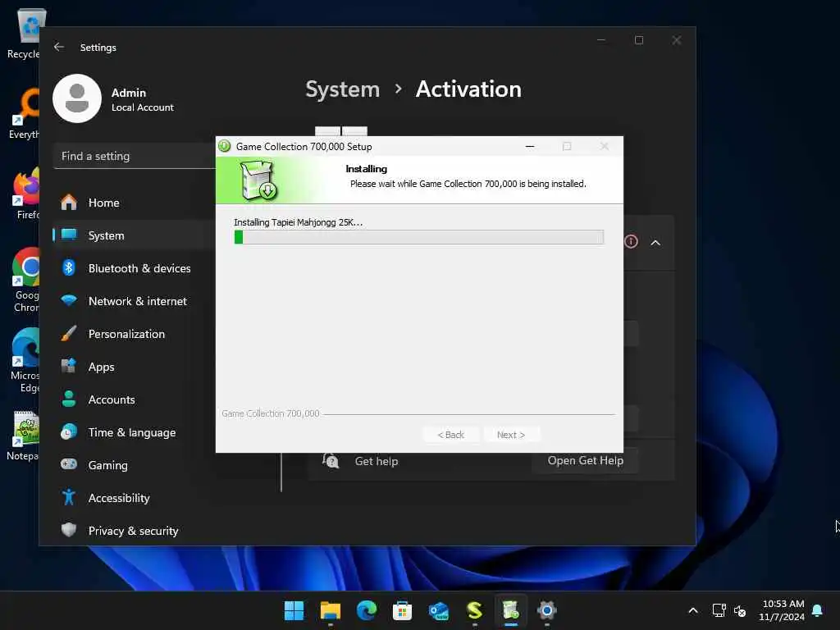The height and width of the screenshot is (630, 840).
Task: Maximize the Settings window
Action: (x=638, y=40)
